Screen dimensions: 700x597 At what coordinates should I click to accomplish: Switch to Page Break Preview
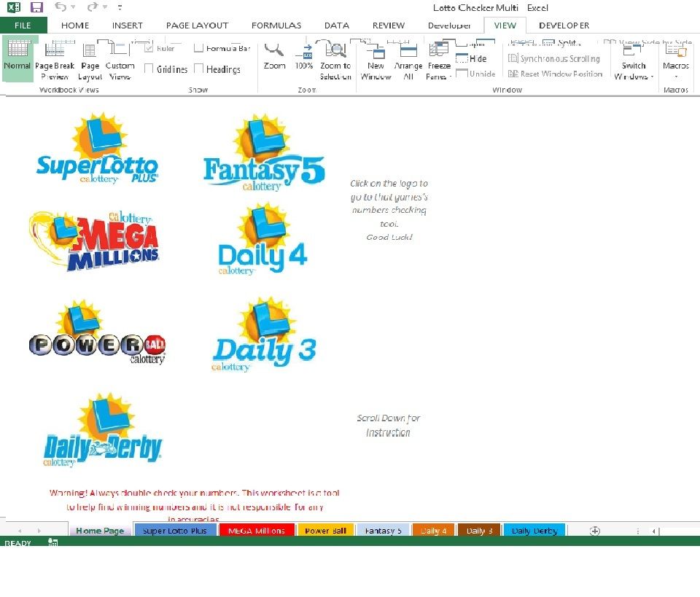tap(55, 60)
